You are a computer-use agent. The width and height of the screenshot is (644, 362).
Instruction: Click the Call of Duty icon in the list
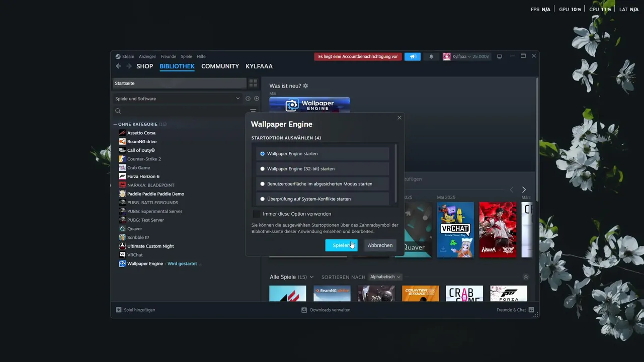122,150
